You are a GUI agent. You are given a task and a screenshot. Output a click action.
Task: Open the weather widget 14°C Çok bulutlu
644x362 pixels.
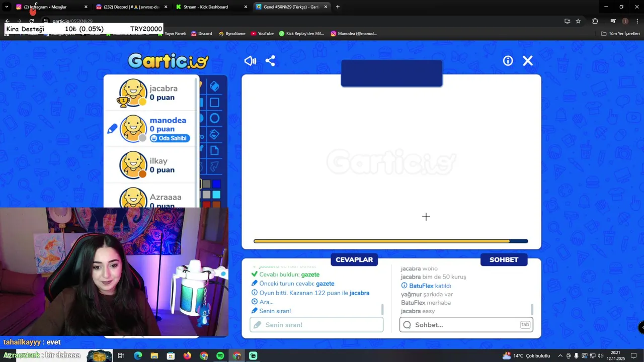[x=526, y=356]
